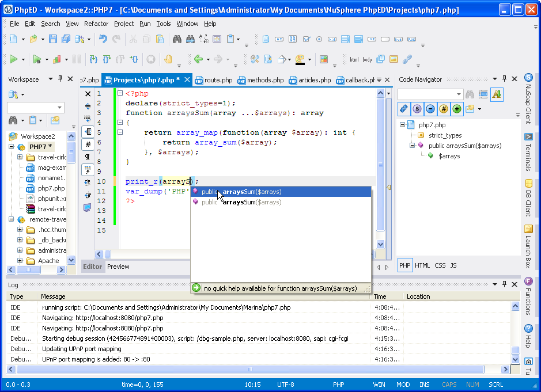Collapse the PHP7 project tree node
This screenshot has width=541, height=392.
pyautogui.click(x=11, y=147)
